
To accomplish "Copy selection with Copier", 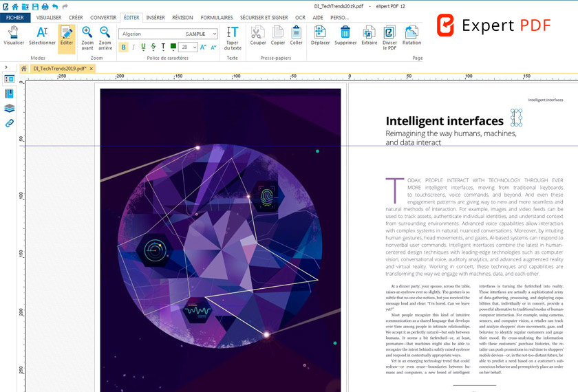I will click(277, 36).
